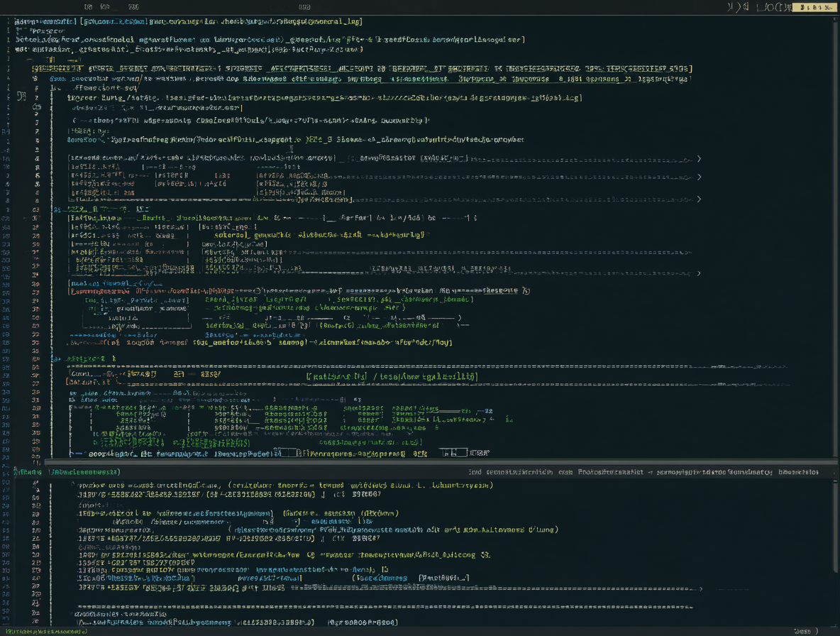Viewport: 840px width, 636px height.
Task: Click the lower pane's vertical scrollbar
Action: pyautogui.click(x=836, y=528)
